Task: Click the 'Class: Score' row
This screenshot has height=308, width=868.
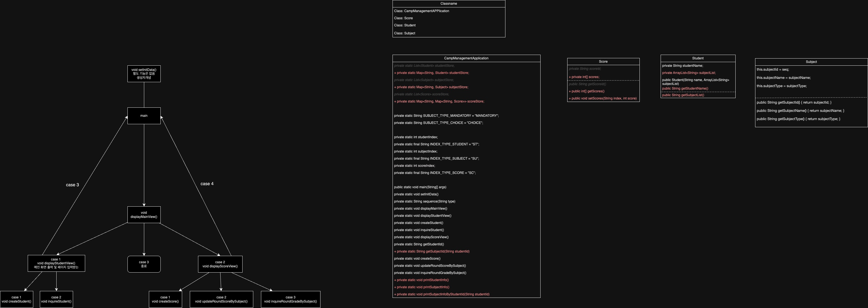Action: 403,18
